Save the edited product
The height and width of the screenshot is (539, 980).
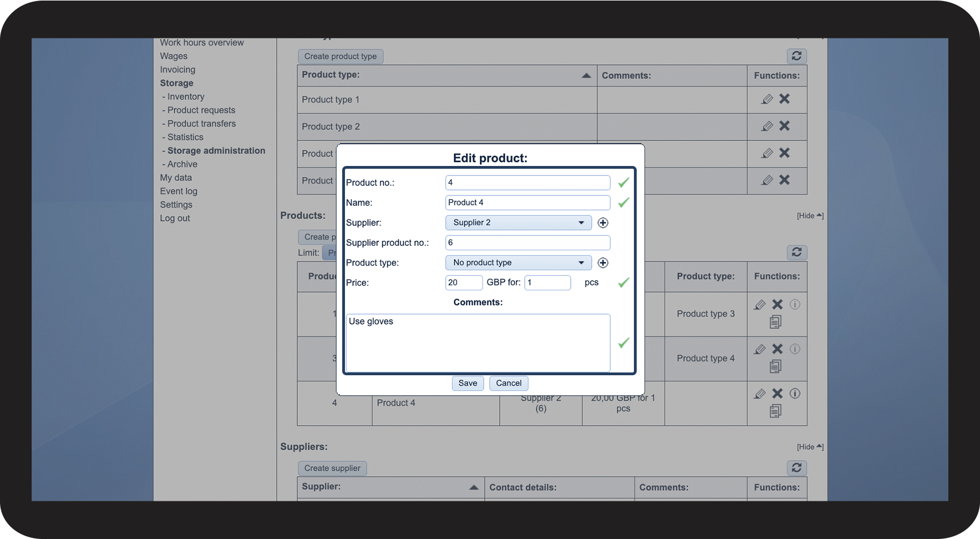[468, 383]
